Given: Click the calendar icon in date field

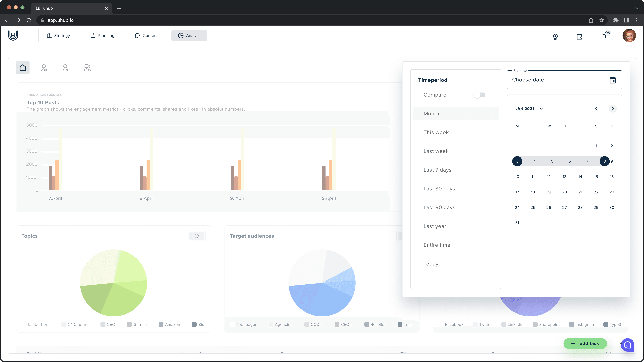Looking at the screenshot, I should (613, 80).
